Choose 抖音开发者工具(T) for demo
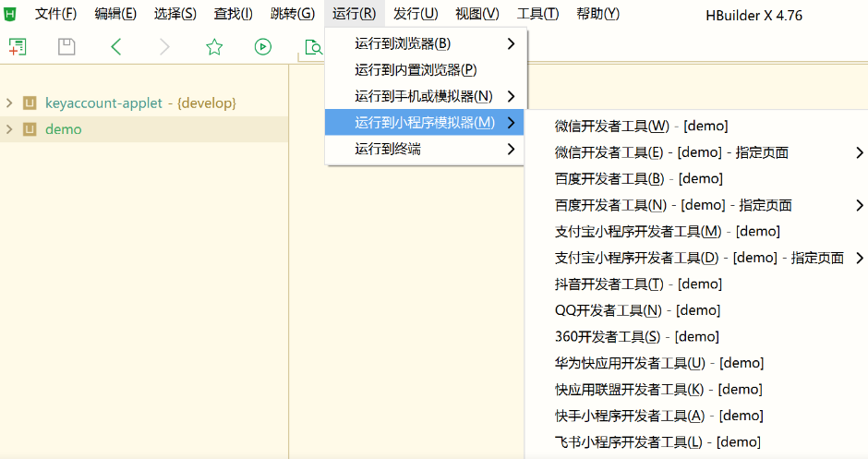868x471 pixels. (638, 284)
